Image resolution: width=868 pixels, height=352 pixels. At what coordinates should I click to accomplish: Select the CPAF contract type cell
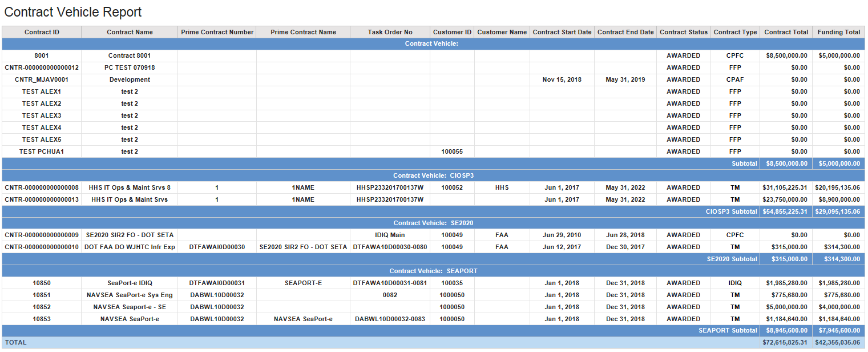[734, 79]
